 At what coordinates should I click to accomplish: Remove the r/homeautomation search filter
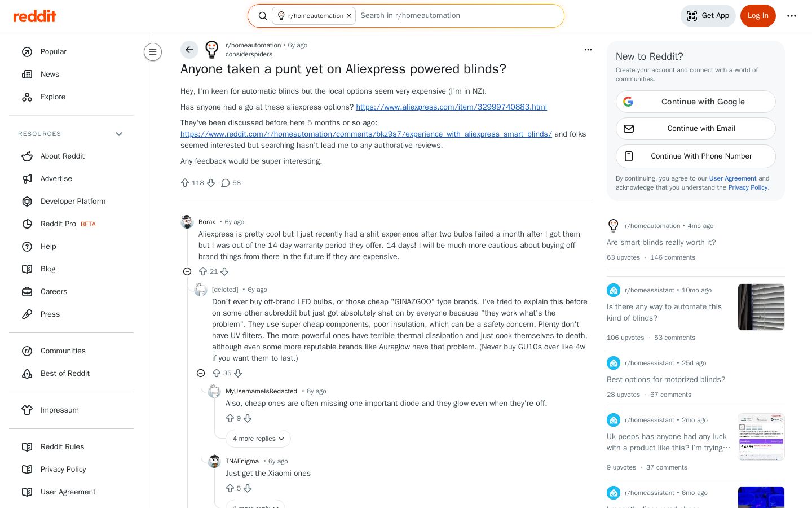coord(349,16)
